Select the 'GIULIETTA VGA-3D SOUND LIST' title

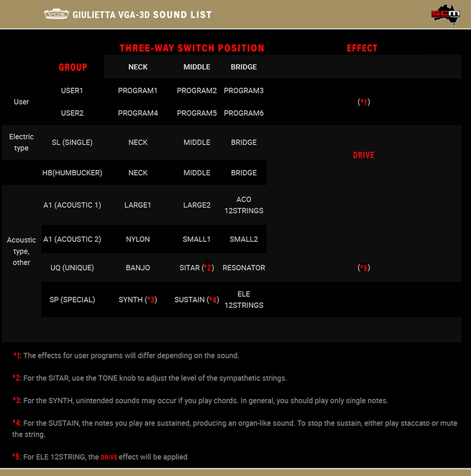(x=142, y=15)
